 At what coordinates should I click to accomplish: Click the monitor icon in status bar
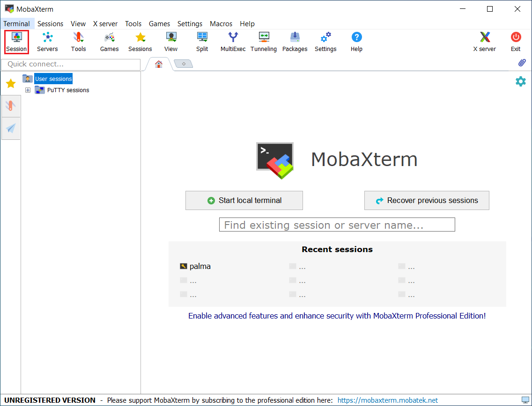525,400
